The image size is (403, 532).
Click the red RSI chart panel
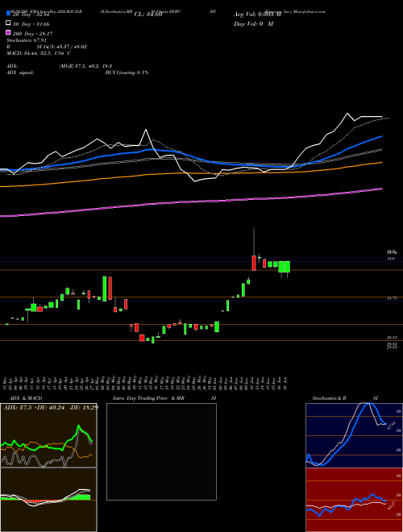(354, 500)
